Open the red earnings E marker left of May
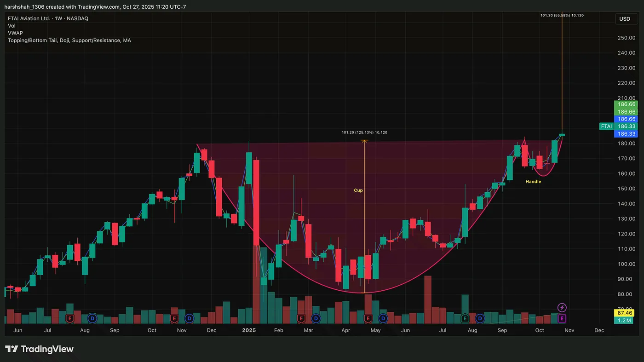The height and width of the screenshot is (362, 644). 368,318
